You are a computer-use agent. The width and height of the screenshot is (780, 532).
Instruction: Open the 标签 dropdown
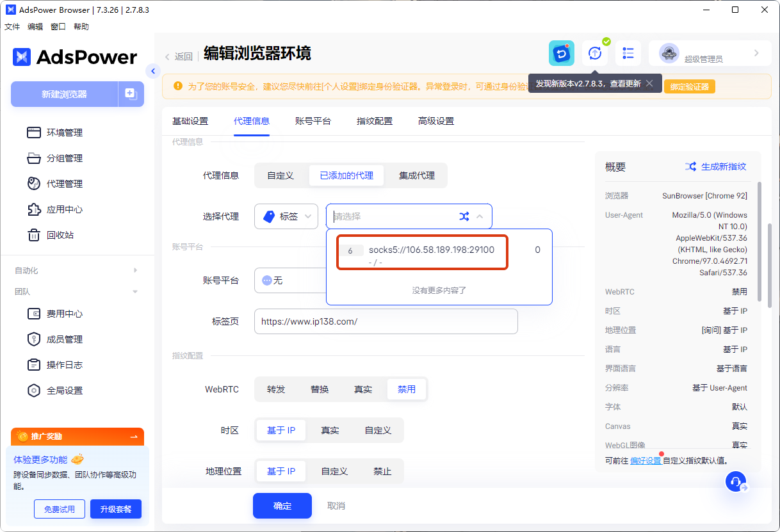(x=286, y=216)
